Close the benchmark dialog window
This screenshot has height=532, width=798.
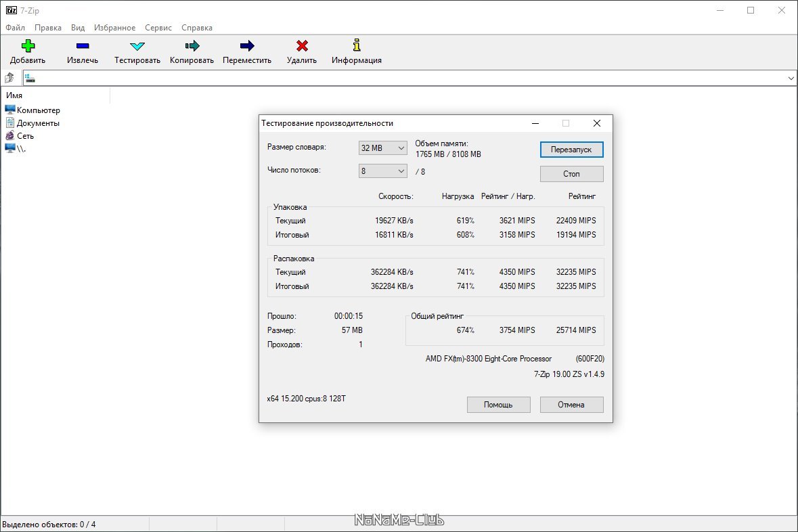(597, 123)
